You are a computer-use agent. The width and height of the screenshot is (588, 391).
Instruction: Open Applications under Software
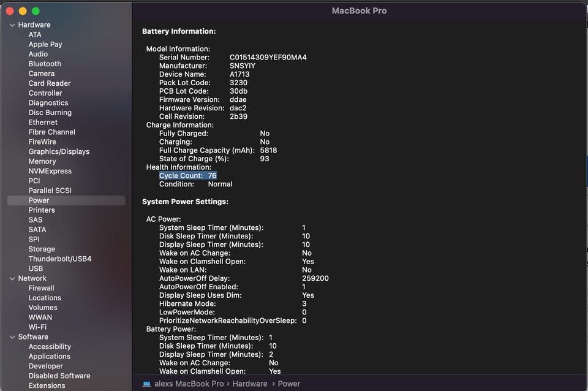[50, 357]
